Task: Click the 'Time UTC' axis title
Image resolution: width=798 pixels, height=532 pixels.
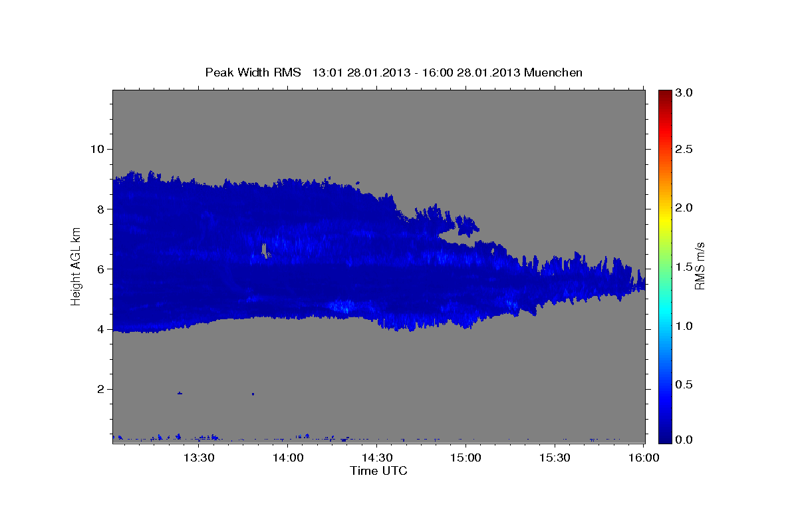Action: (x=378, y=471)
